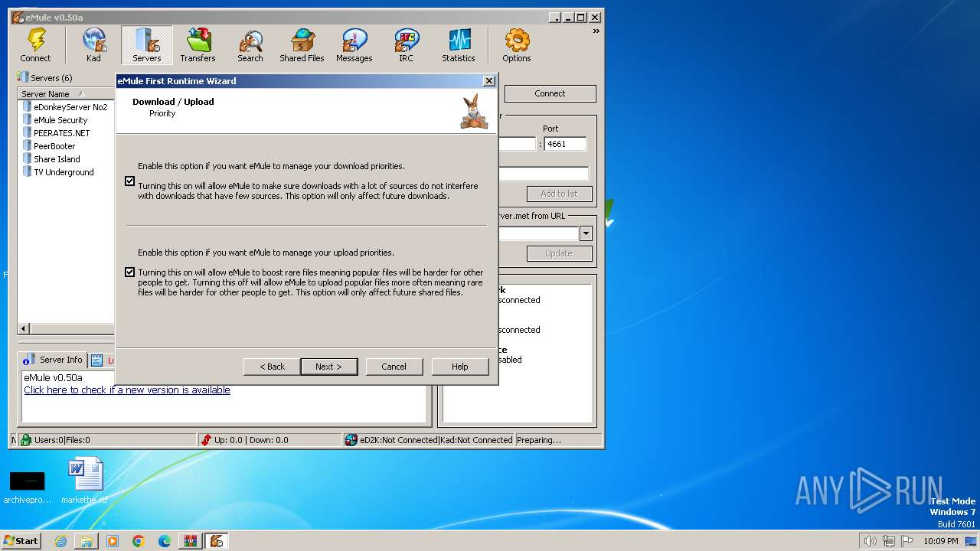Image resolution: width=980 pixels, height=551 pixels.
Task: Launch Internet Explorer from taskbar
Action: (x=60, y=541)
